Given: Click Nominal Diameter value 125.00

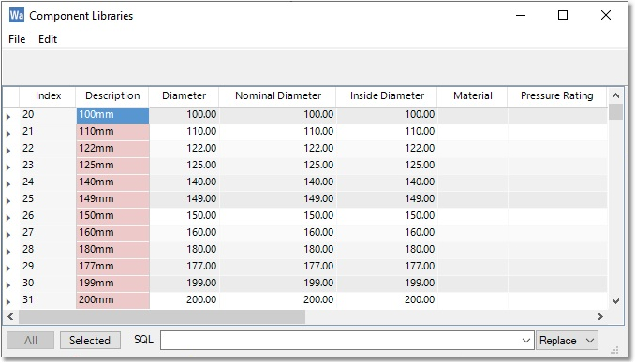Looking at the screenshot, I should point(278,166).
